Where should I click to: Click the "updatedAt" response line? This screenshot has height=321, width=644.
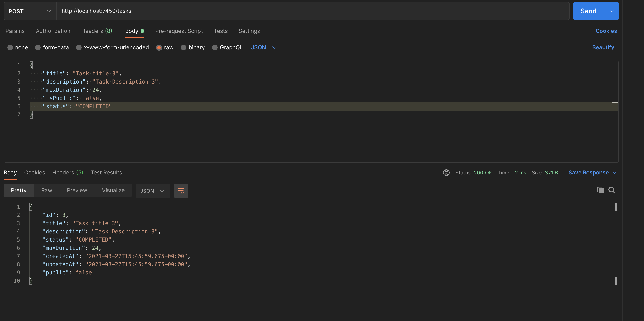coord(116,264)
